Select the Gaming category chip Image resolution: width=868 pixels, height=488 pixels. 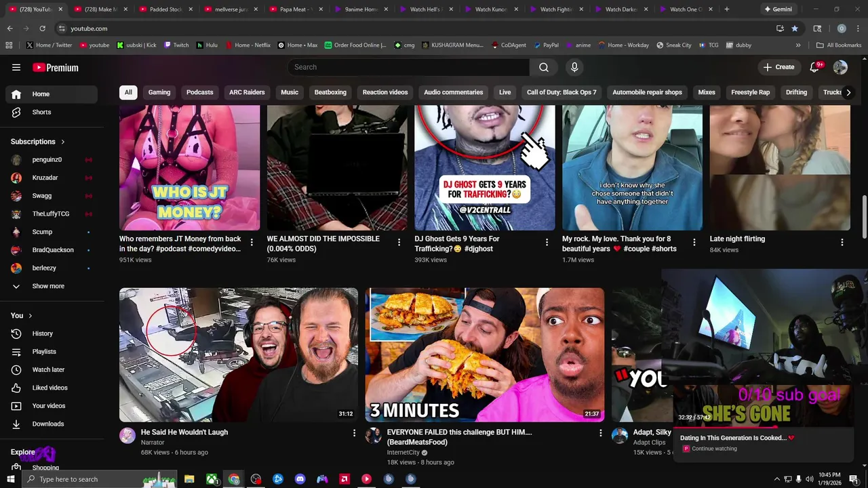[159, 92]
